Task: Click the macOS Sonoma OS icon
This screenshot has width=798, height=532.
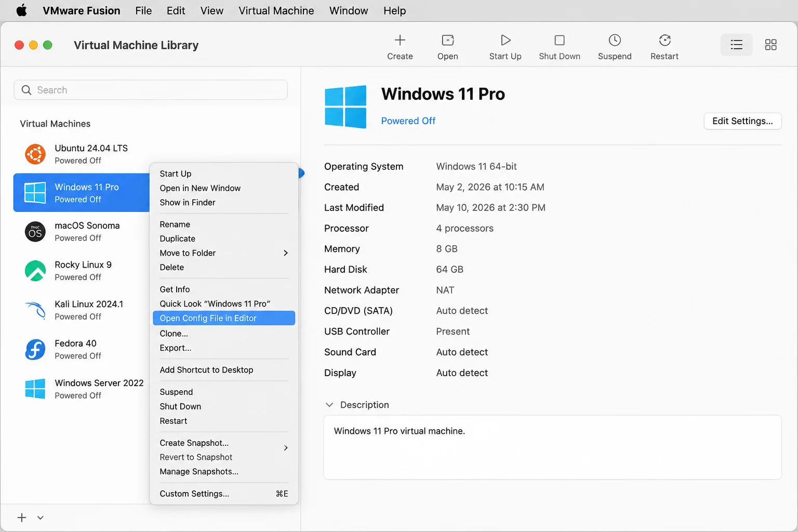Action: click(x=35, y=232)
